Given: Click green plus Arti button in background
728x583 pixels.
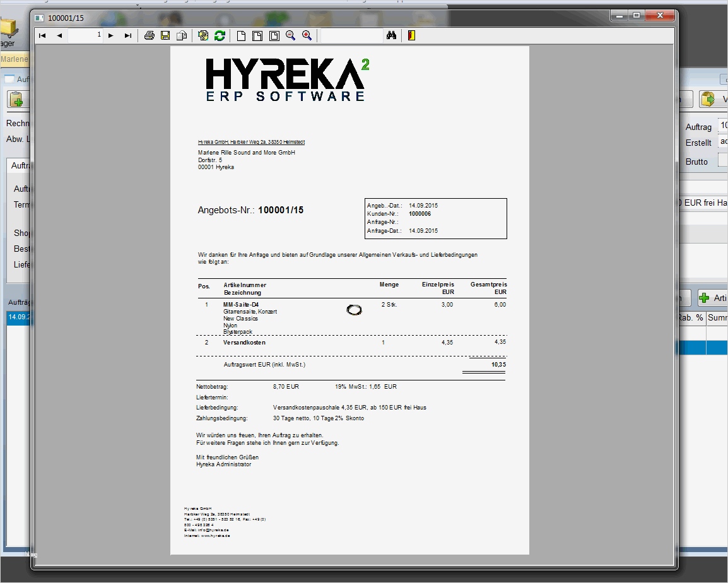Looking at the screenshot, I should coord(713,298).
